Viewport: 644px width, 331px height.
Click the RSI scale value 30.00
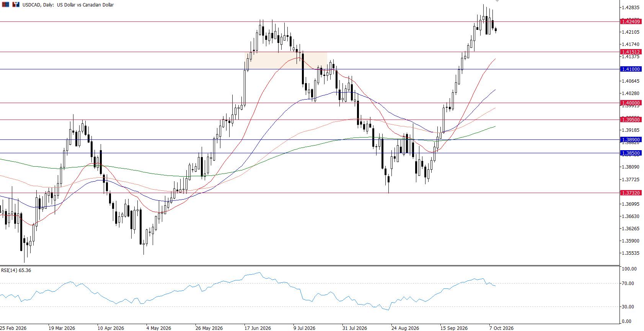tap(627, 307)
